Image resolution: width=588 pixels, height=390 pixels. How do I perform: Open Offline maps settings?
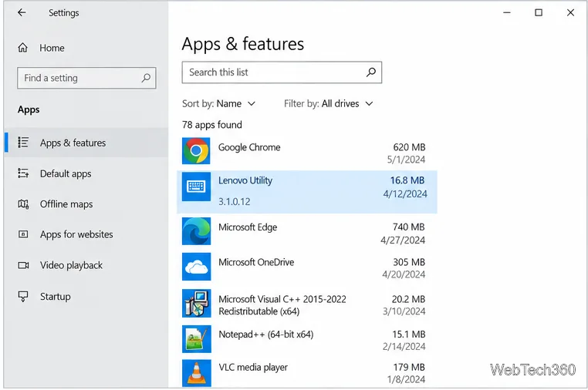(x=66, y=204)
